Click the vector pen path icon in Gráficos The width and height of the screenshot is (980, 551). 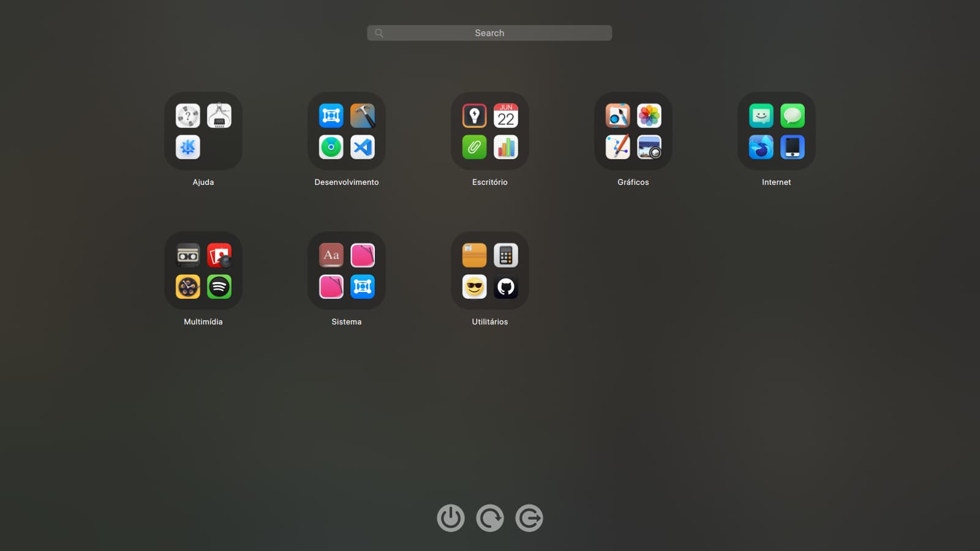point(618,147)
